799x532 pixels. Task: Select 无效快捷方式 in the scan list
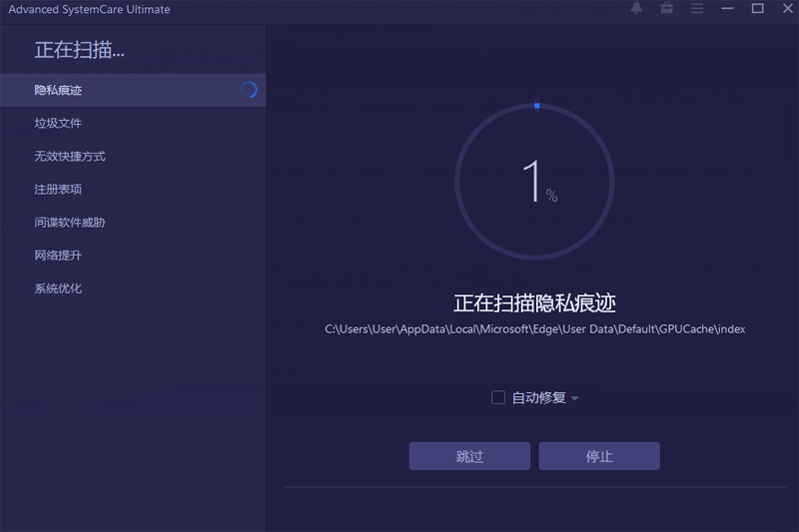coord(133,157)
